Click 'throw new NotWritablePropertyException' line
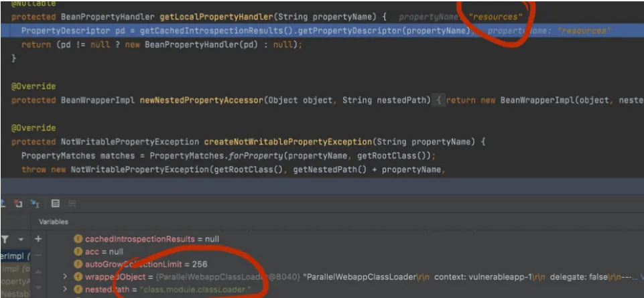The image size is (644, 298). point(235,170)
